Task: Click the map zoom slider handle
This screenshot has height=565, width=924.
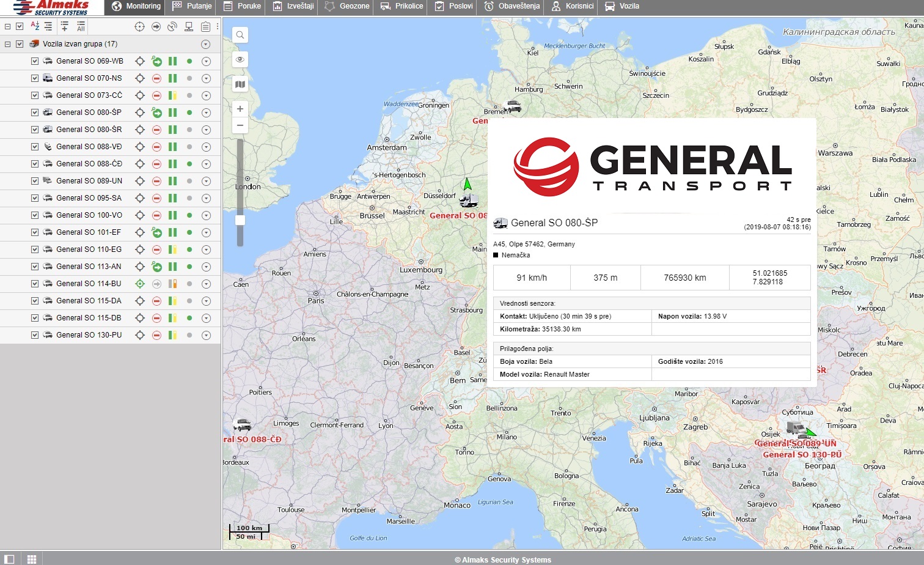Action: (240, 220)
